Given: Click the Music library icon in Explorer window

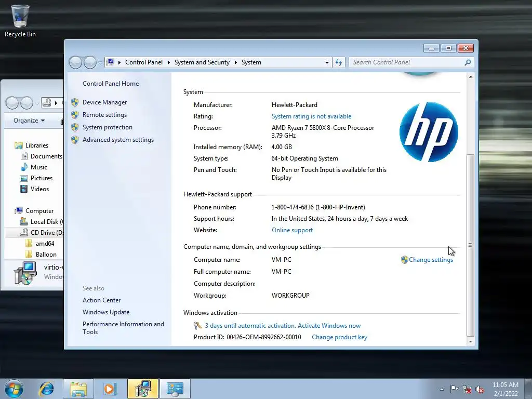Looking at the screenshot, I should pyautogui.click(x=24, y=167).
